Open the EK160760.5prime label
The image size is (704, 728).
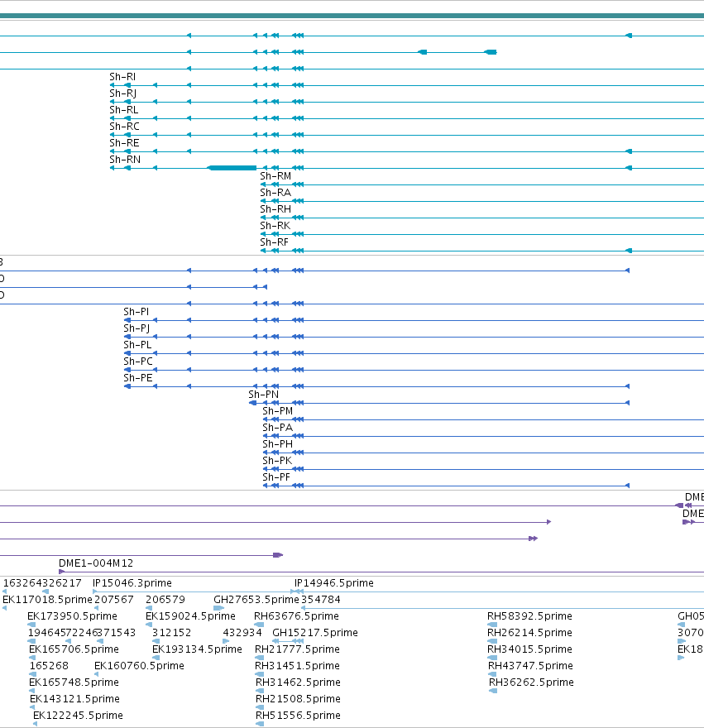[139, 666]
